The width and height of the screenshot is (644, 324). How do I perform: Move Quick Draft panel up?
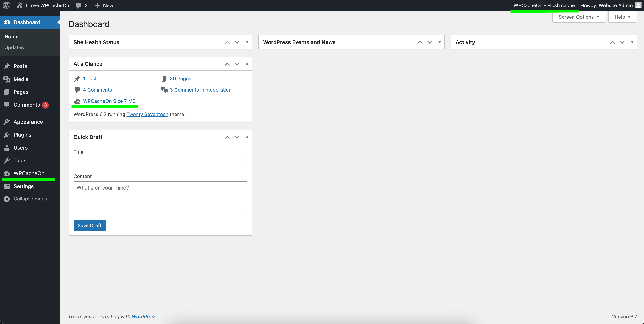click(227, 137)
